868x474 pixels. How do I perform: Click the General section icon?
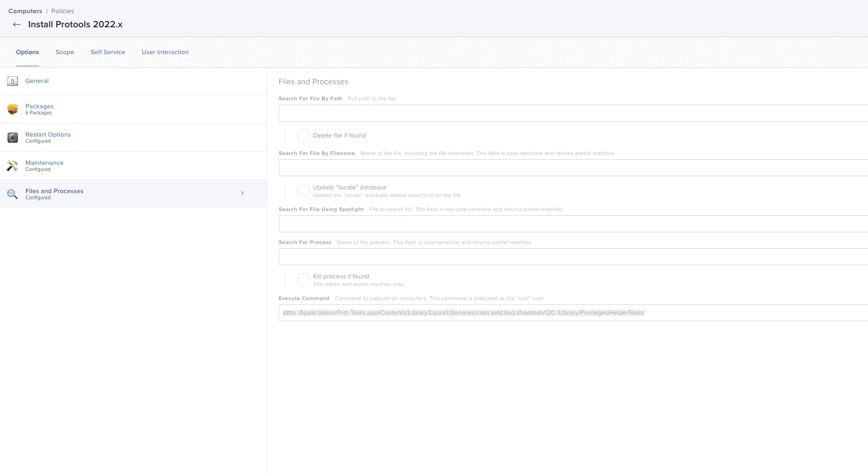tap(13, 81)
